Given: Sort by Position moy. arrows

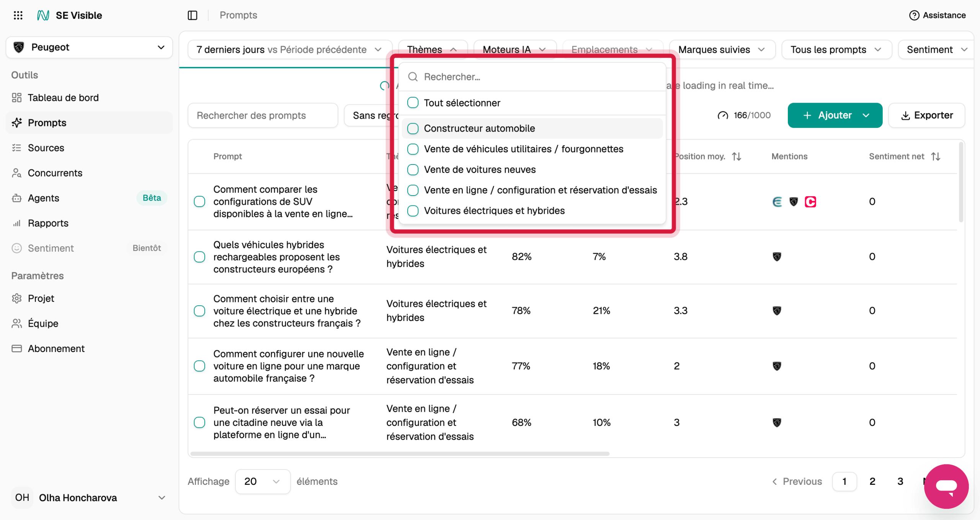Looking at the screenshot, I should tap(737, 156).
